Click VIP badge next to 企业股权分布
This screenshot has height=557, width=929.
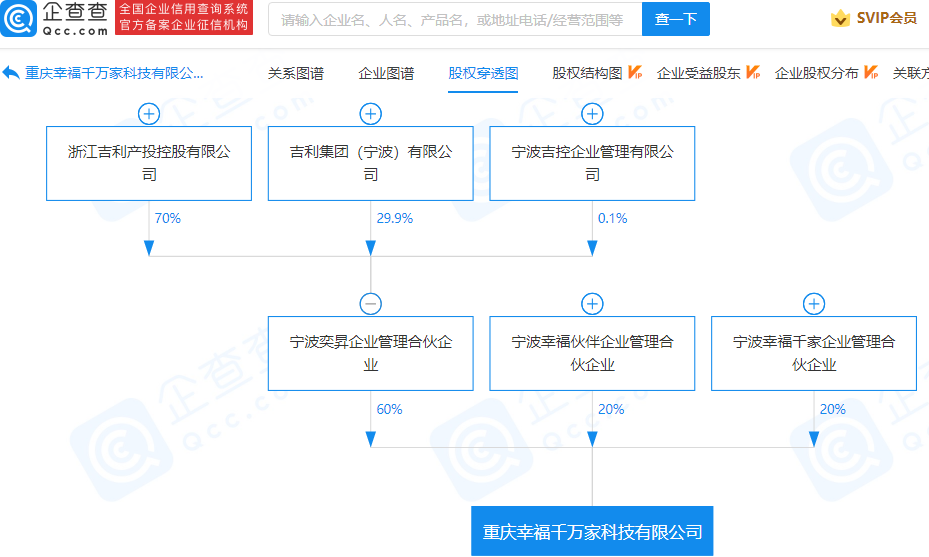pyautogui.click(x=871, y=73)
